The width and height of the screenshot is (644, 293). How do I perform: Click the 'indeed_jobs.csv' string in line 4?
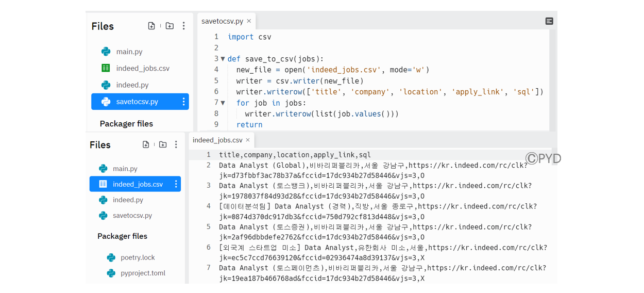pos(344,70)
